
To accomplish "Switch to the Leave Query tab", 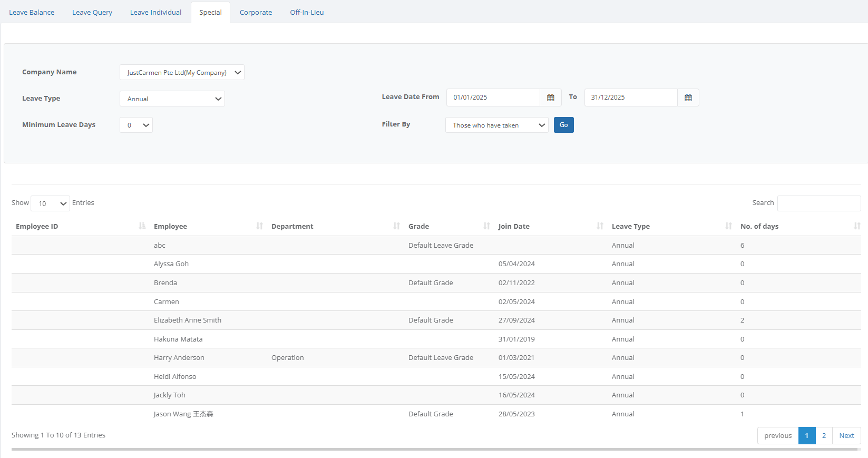I will pos(92,12).
